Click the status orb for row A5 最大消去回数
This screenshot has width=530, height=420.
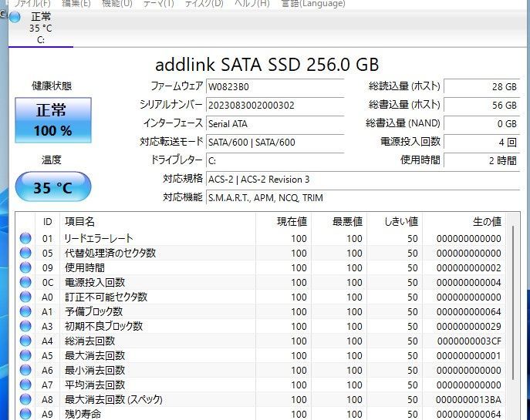click(25, 355)
